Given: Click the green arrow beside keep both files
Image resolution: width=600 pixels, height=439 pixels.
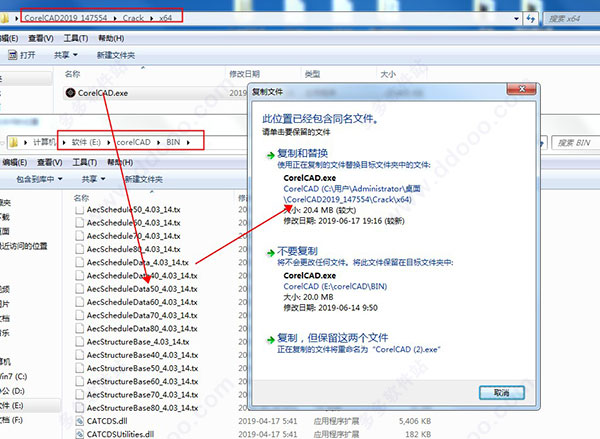Looking at the screenshot, I should (x=271, y=339).
